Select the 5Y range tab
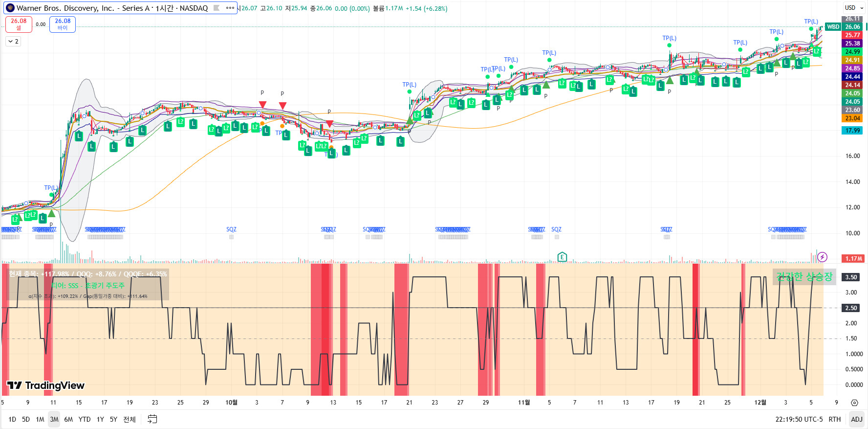Image resolution: width=868 pixels, height=429 pixels. [x=113, y=419]
